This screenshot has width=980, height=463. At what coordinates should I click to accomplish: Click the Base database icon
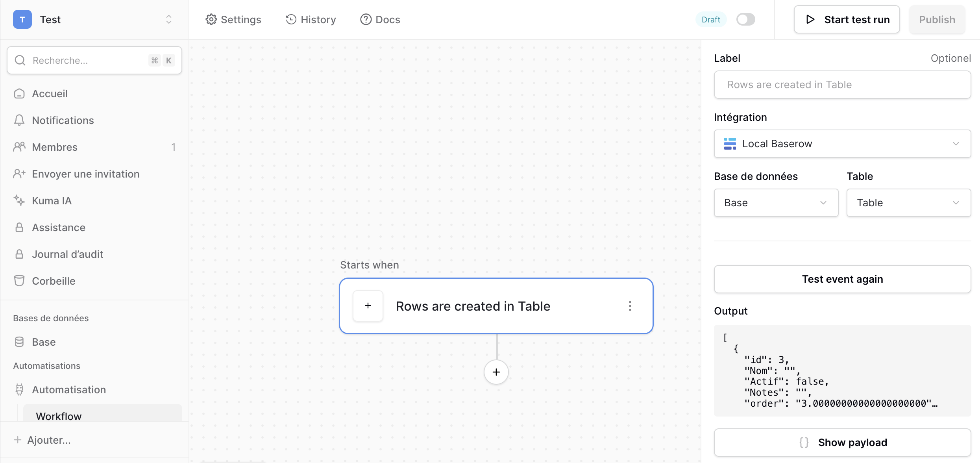pos(19,342)
